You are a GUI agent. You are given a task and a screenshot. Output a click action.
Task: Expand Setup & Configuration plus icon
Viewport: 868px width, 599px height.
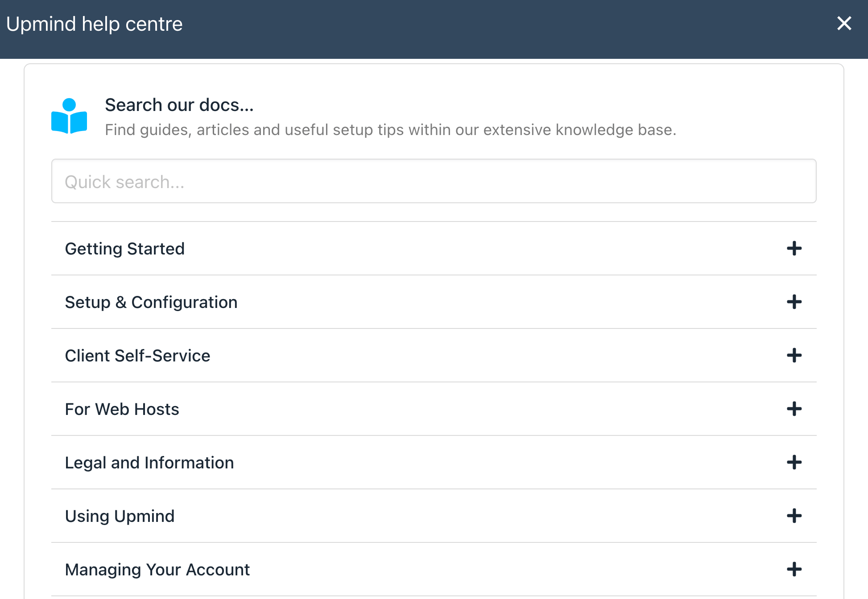click(794, 302)
